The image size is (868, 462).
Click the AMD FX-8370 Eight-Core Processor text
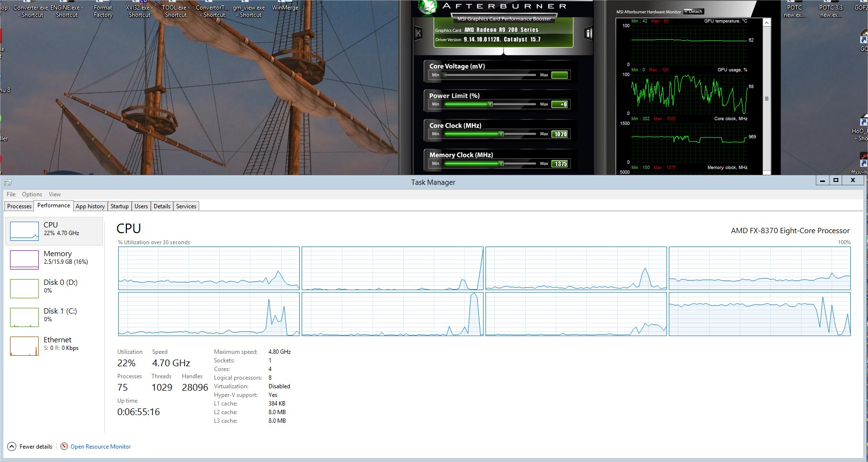pyautogui.click(x=790, y=231)
